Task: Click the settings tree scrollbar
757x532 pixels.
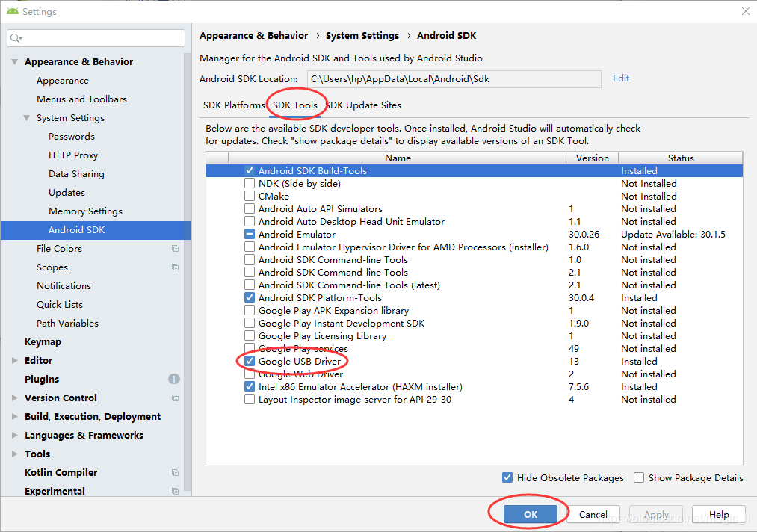Action: click(x=188, y=270)
